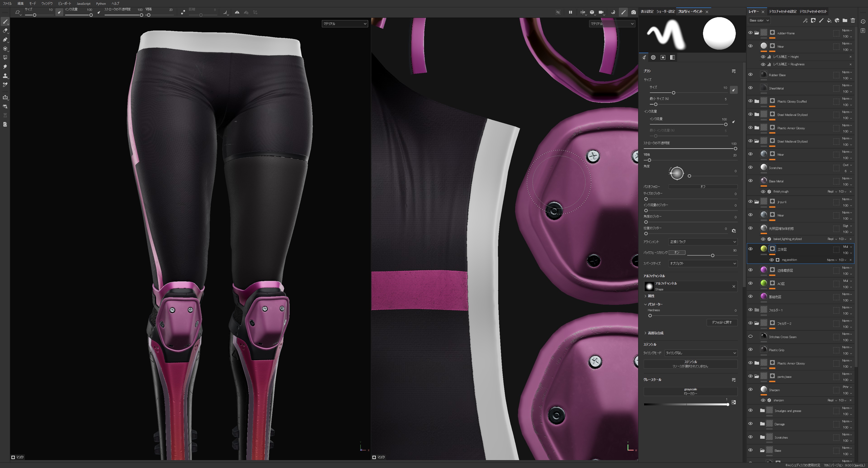Image resolution: width=868 pixels, height=468 pixels.
Task: Click the trash icon to delete layer
Action: [853, 21]
